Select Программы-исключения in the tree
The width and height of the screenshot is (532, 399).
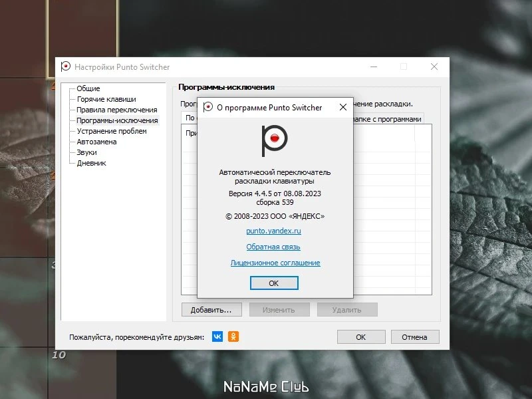click(x=117, y=120)
